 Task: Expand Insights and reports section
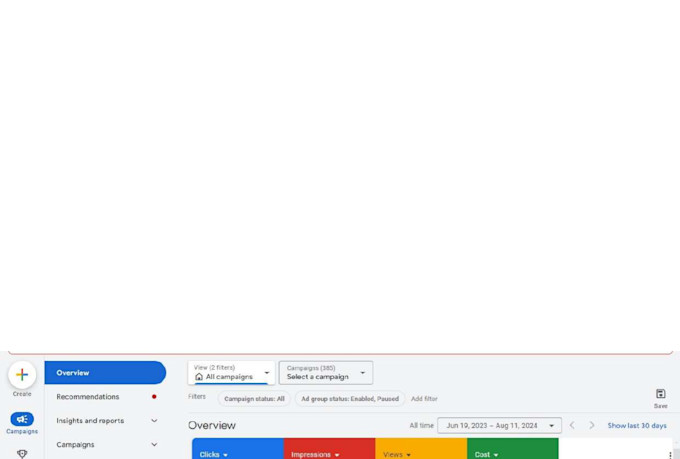coord(154,420)
